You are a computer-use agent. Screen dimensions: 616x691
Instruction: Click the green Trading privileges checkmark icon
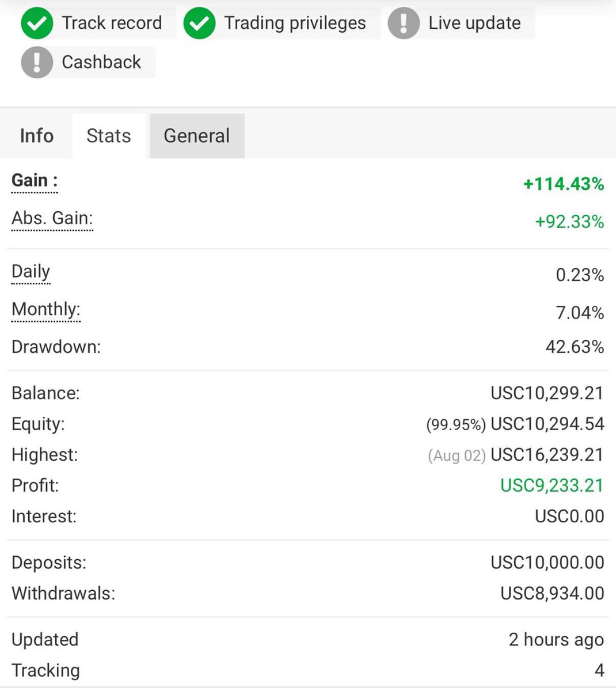click(x=199, y=23)
